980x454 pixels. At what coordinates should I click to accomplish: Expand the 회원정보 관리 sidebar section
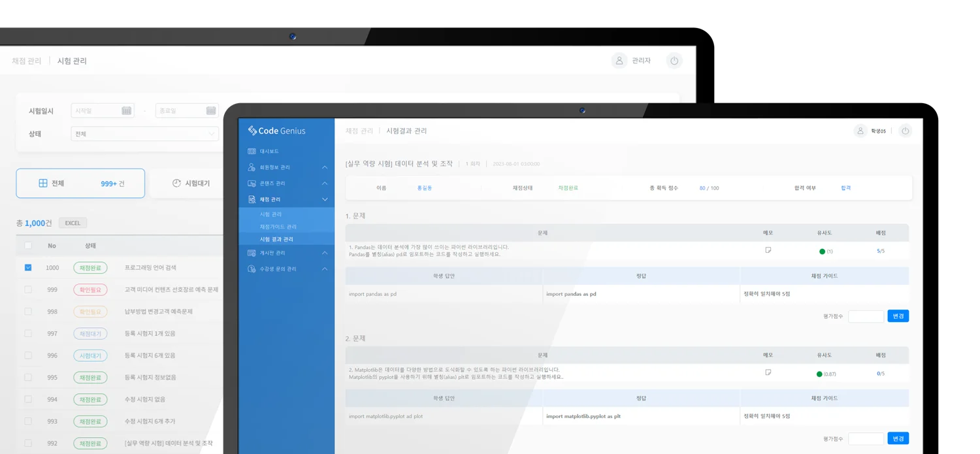pos(325,168)
